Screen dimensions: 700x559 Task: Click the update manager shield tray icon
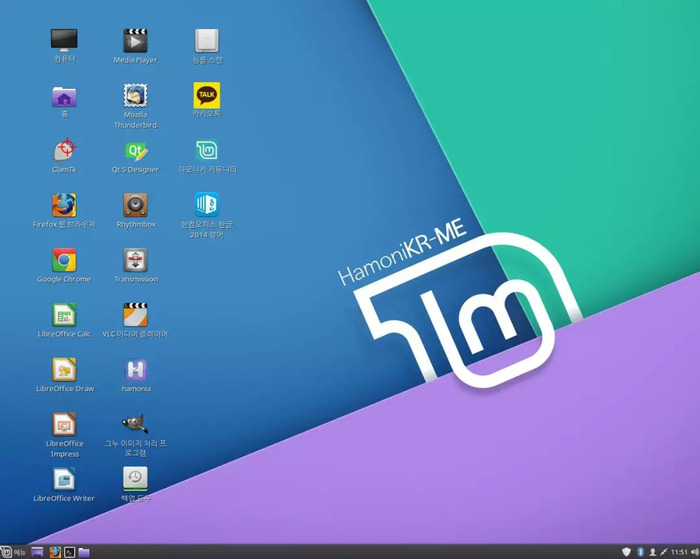[x=626, y=552]
